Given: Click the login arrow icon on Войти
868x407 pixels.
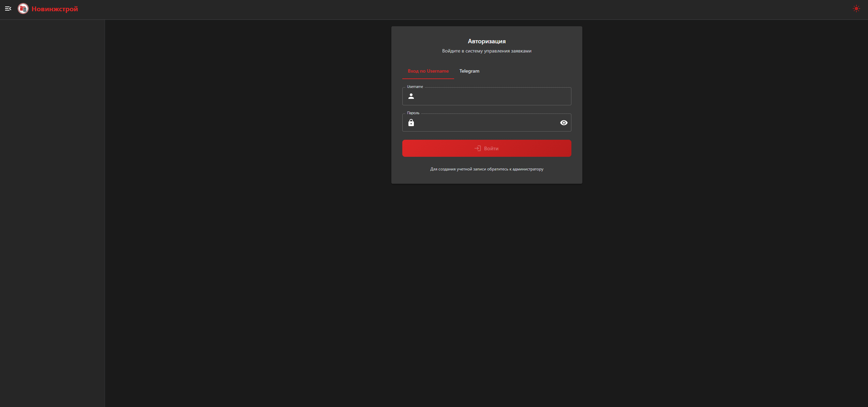Looking at the screenshot, I should pyautogui.click(x=478, y=148).
